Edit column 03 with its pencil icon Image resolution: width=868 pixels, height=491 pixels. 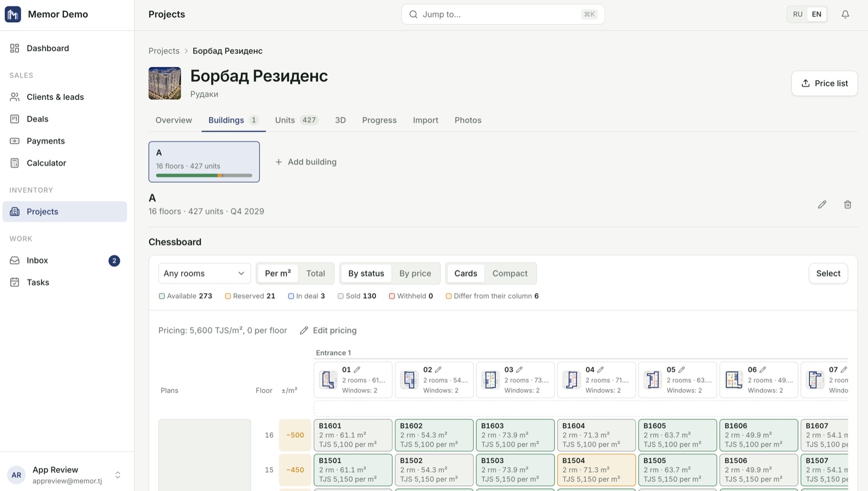[519, 369]
